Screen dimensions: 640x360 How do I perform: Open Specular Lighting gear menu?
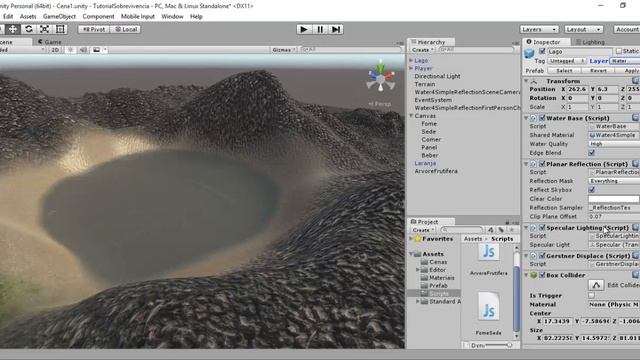click(635, 227)
